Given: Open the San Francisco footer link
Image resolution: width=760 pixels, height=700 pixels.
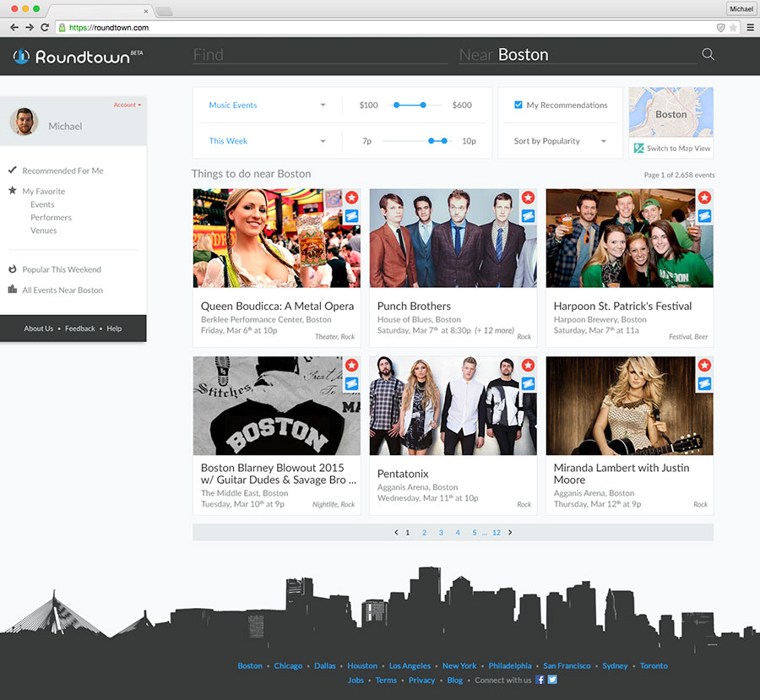Looking at the screenshot, I should click(x=567, y=665).
